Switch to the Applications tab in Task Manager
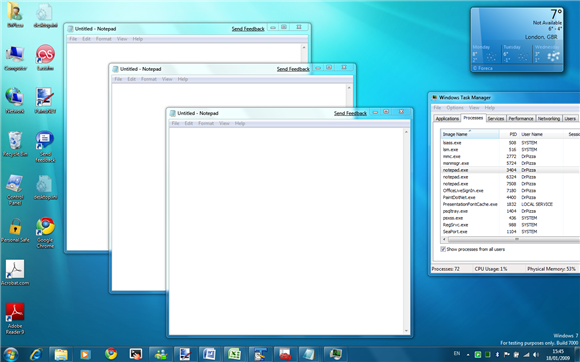This screenshot has height=362, width=580. tap(447, 118)
